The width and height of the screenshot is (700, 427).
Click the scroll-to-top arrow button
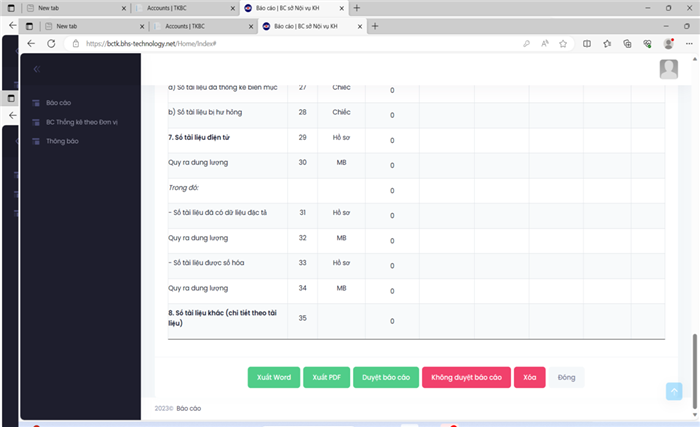coord(674,391)
